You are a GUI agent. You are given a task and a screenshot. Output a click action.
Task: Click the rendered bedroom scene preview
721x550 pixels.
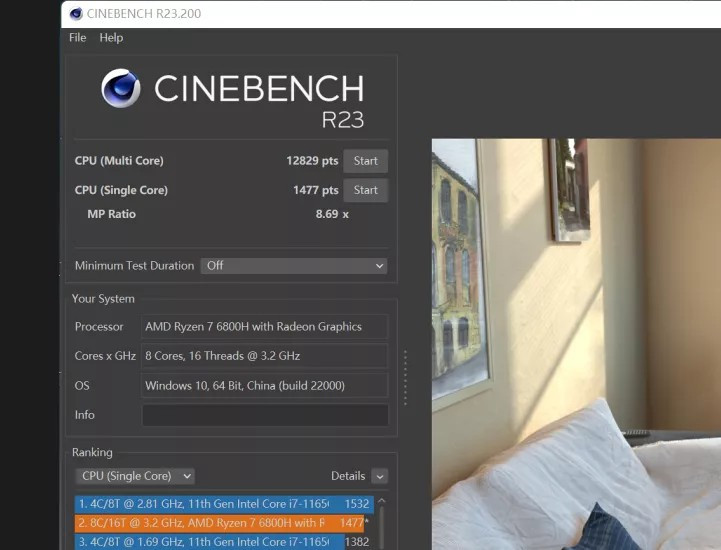(576, 344)
